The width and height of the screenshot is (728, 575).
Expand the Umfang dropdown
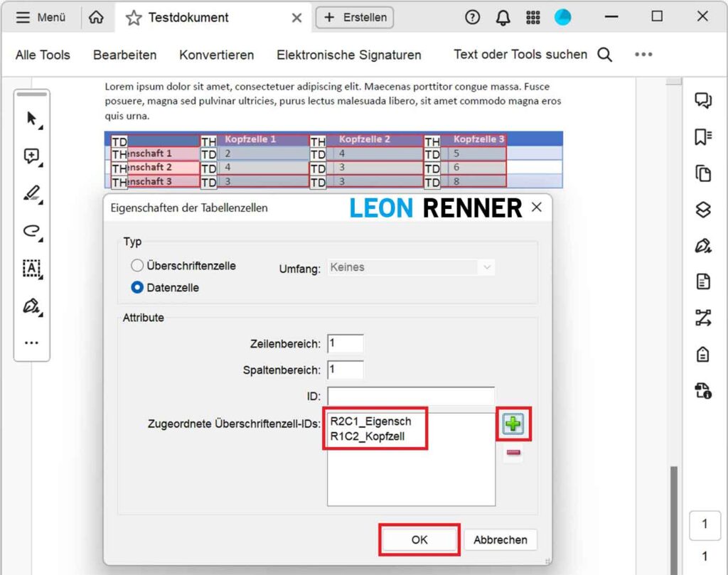[412, 267]
